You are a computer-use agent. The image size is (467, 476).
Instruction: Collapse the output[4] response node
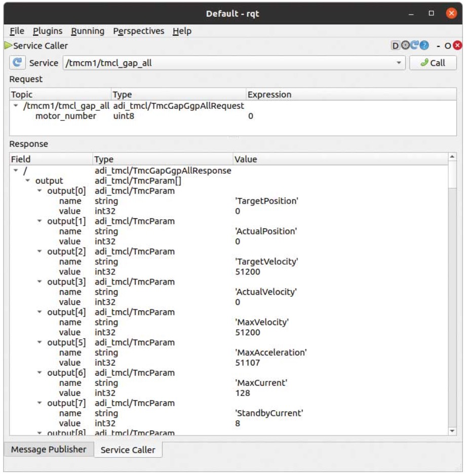pos(40,312)
